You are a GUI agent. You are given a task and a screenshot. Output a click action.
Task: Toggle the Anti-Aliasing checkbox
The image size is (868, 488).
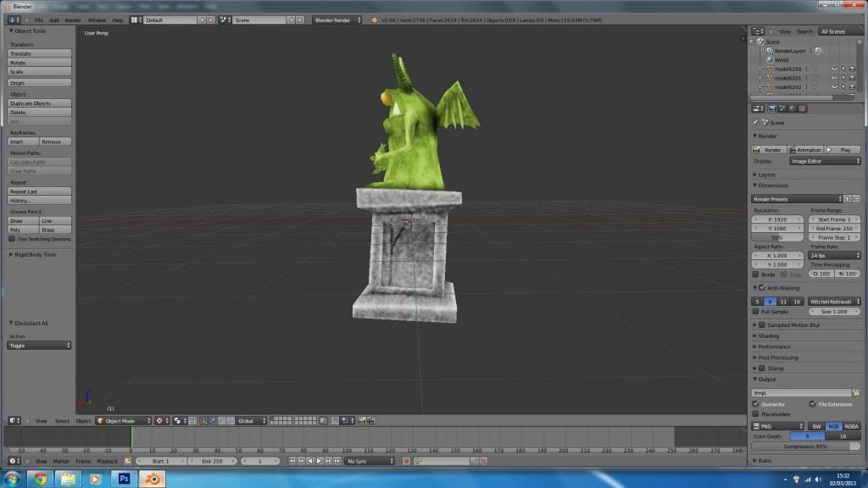click(x=762, y=288)
